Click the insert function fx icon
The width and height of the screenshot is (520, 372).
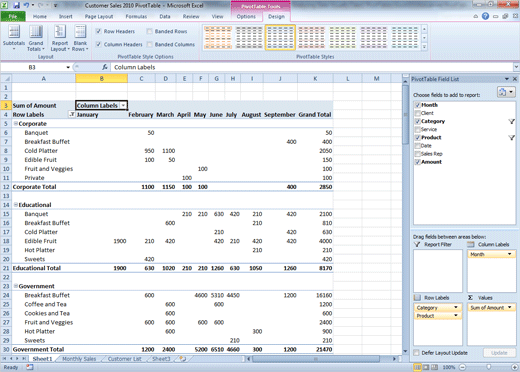click(105, 67)
